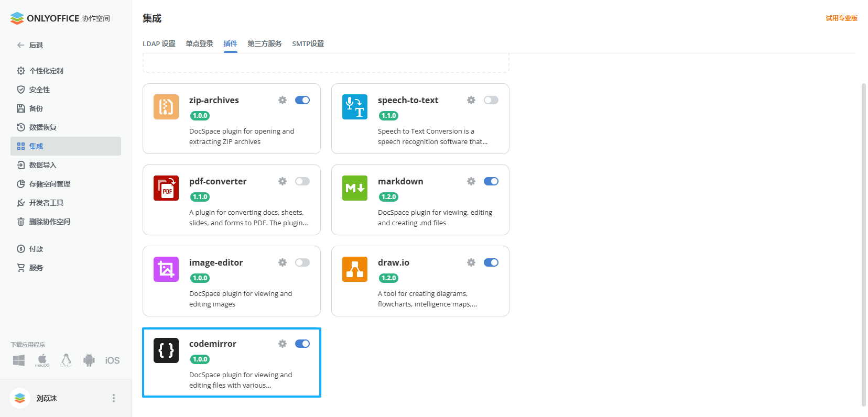Enable the image-editor plugin toggle
The height and width of the screenshot is (417, 868).
point(302,262)
